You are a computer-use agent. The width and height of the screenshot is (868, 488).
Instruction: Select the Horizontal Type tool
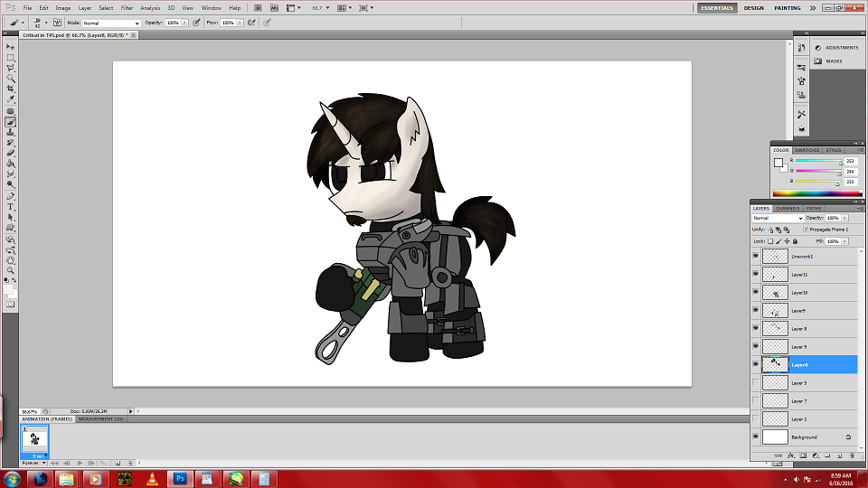[11, 207]
